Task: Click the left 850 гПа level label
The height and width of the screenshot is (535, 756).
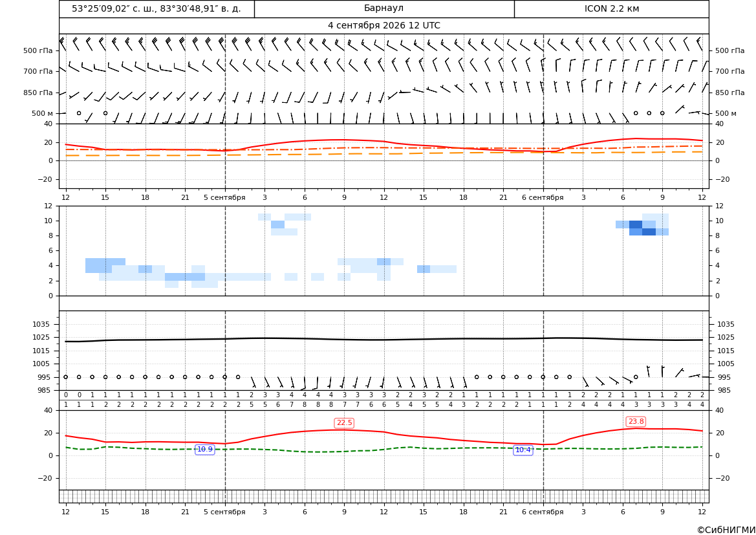Action: pyautogui.click(x=38, y=93)
